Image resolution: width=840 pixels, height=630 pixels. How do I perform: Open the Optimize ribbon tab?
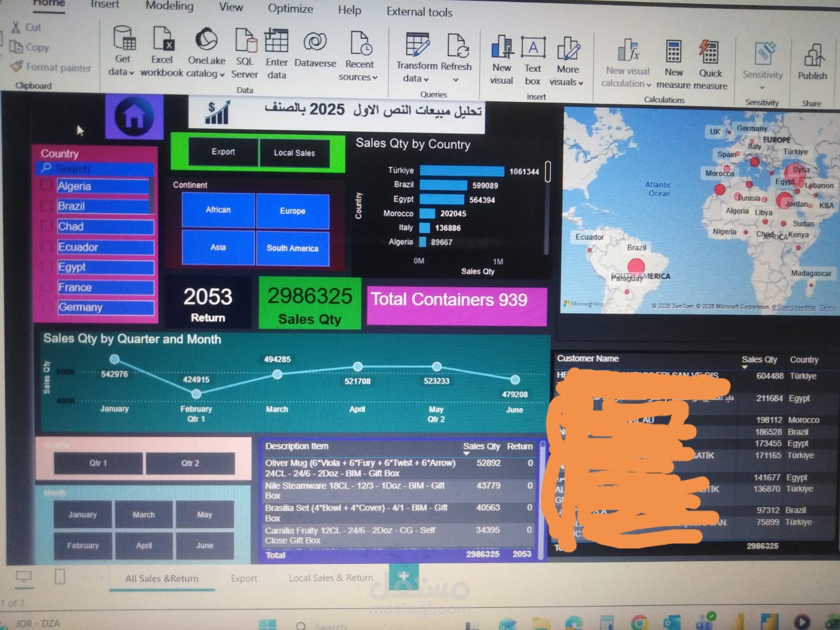click(290, 8)
